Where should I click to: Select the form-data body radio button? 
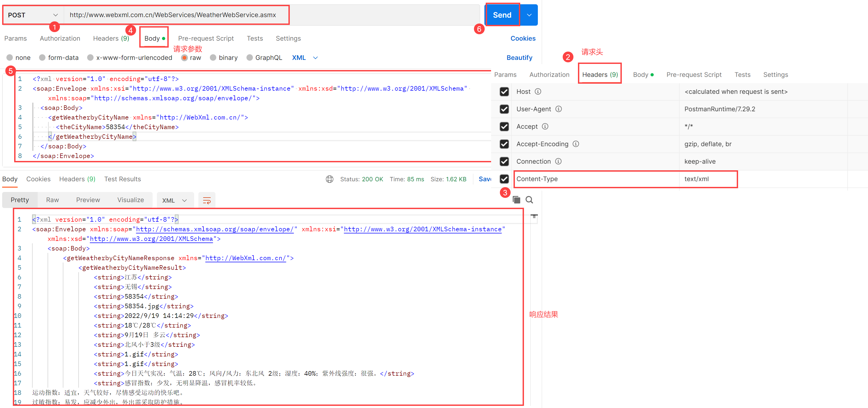tap(43, 57)
